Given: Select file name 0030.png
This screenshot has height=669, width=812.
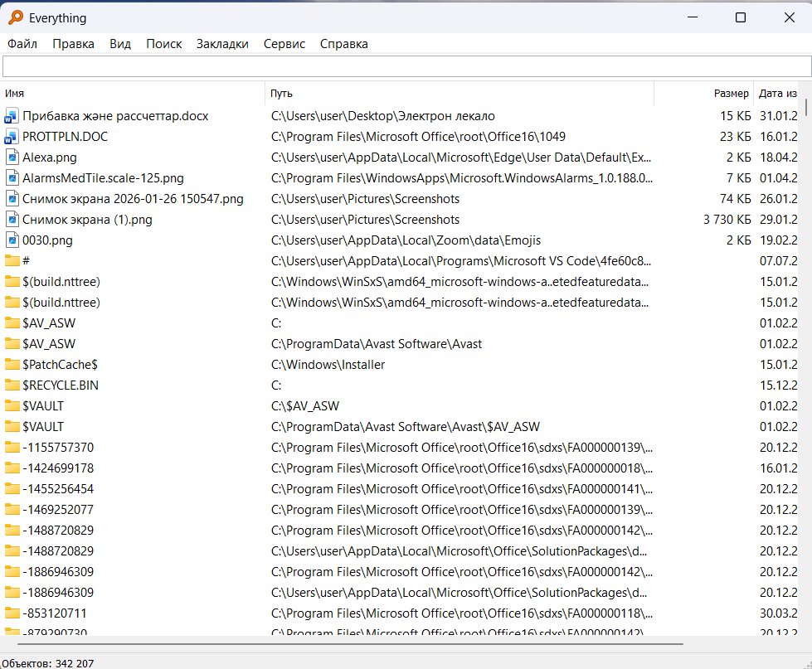Looking at the screenshot, I should pyautogui.click(x=47, y=240).
